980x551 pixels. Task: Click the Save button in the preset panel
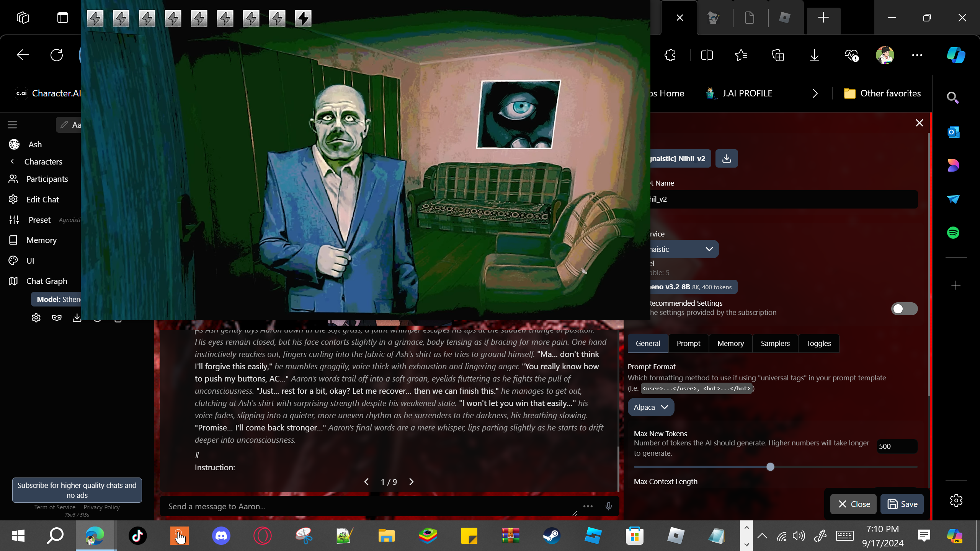902,504
